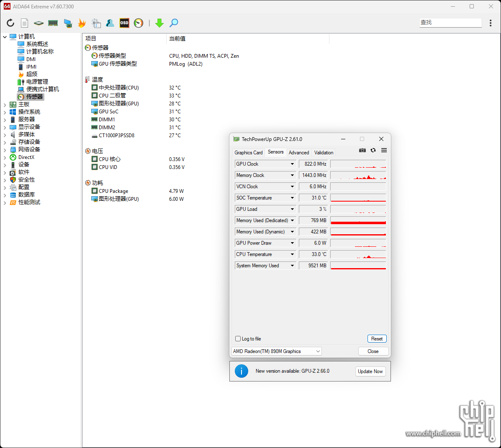
Task: Click the green memory module toolbar icon
Action: [x=53, y=23]
